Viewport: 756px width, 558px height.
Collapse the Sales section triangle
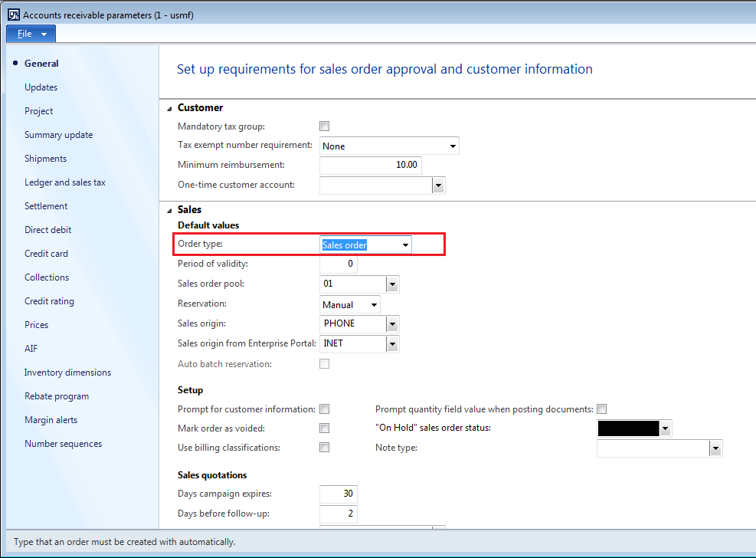pos(169,210)
